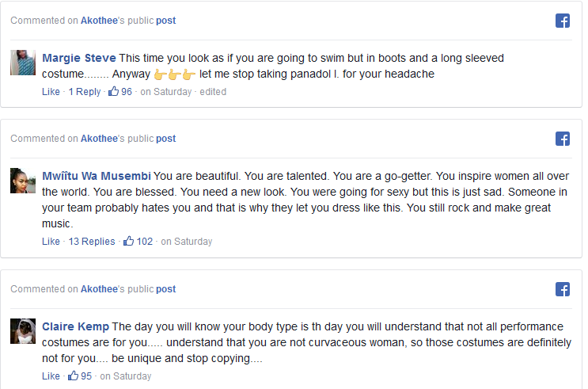This screenshot has width=588, height=389.
Task: Open Akothee's link in the first comment header
Action: point(99,21)
